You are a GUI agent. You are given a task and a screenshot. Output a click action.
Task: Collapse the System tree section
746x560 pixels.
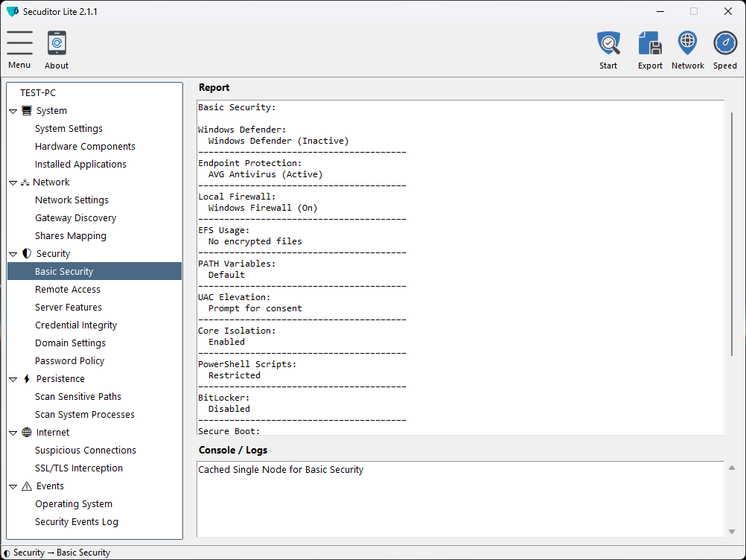click(13, 111)
